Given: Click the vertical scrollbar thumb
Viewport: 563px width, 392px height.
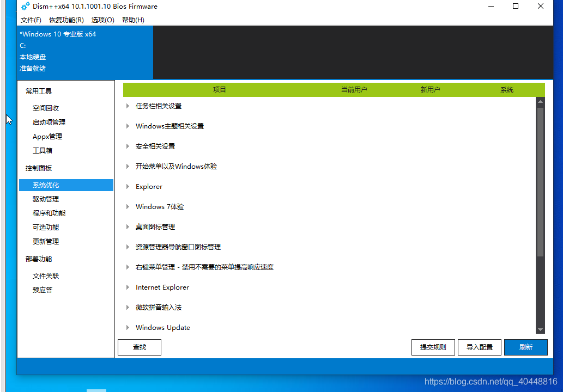Looking at the screenshot, I should tap(540, 182).
